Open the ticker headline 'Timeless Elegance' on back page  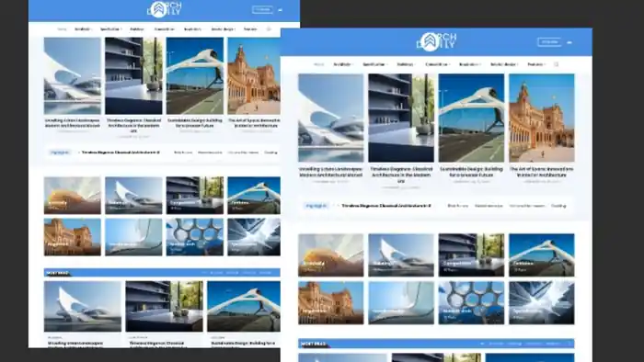coord(121,153)
